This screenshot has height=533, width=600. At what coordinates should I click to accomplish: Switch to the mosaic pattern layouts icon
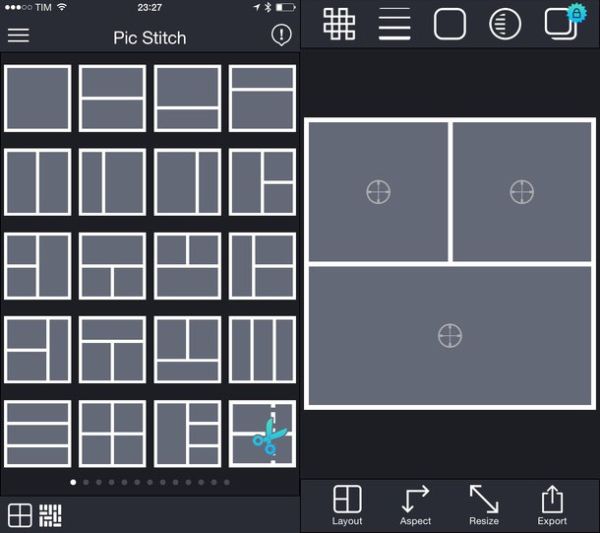[50, 515]
